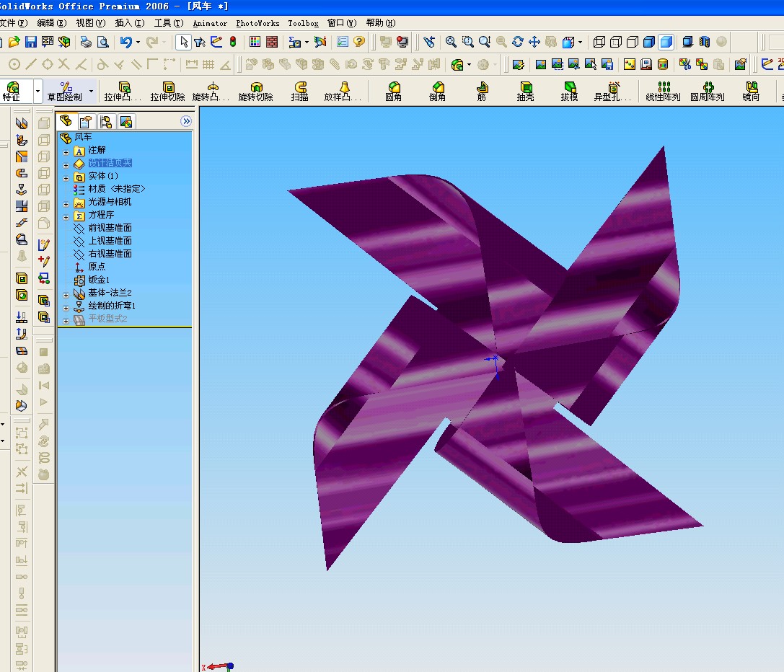784x672 pixels.
Task: Click the Print icon
Action: tap(86, 42)
